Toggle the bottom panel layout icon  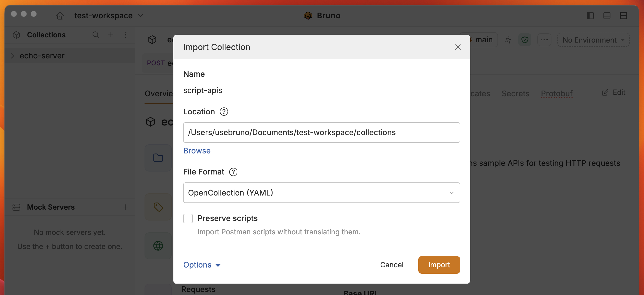coord(607,16)
